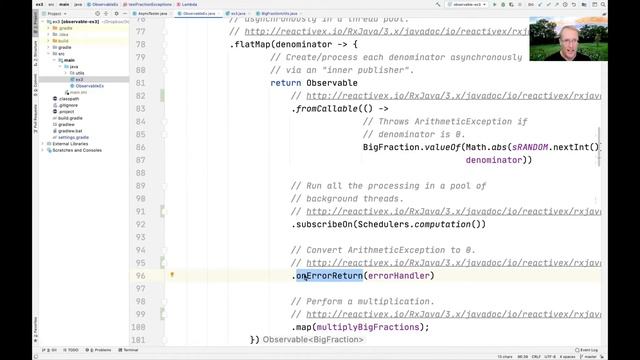This screenshot has height=360, width=640.
Task: Select ObservableEx file in project tree
Action: [87, 86]
